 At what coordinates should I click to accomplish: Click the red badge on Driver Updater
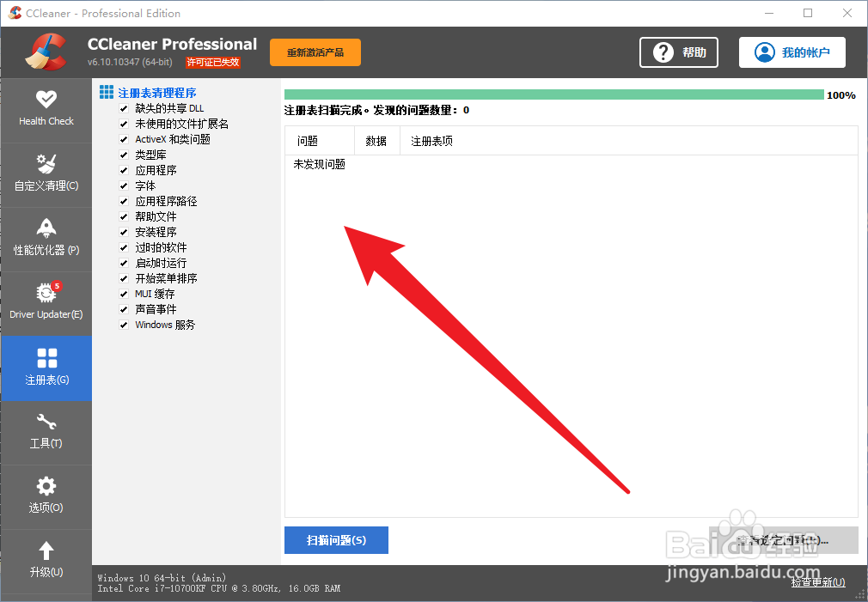[x=57, y=286]
